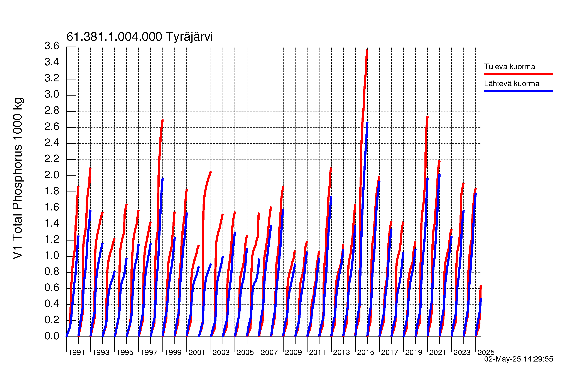Click the y-axis label 'V1 Total Phosphorus 1000 kg'
The width and height of the screenshot is (588, 370).
[18, 178]
